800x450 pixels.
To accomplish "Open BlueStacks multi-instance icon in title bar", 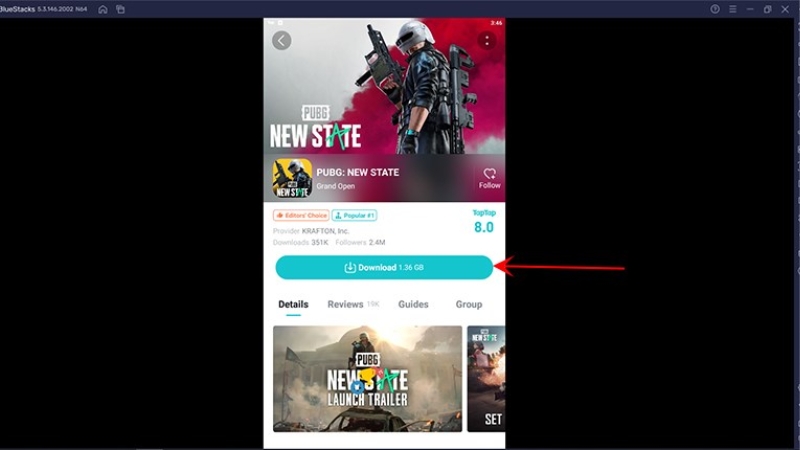I will [x=121, y=9].
